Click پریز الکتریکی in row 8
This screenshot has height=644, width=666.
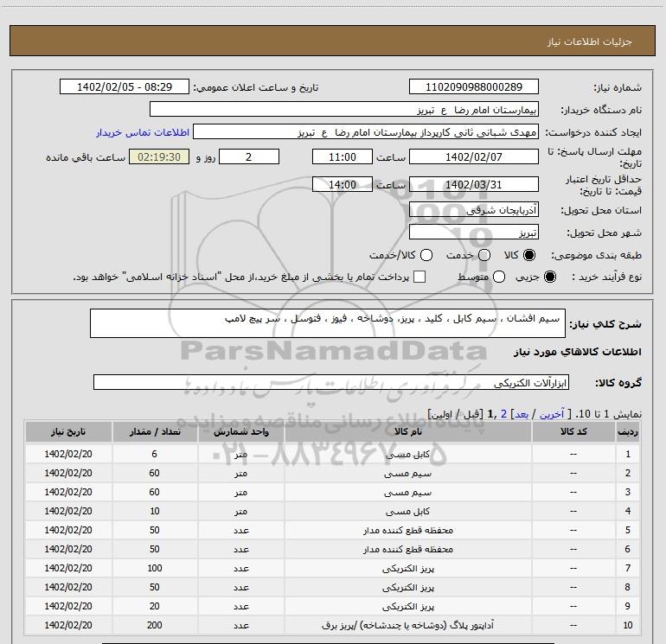coord(407,588)
